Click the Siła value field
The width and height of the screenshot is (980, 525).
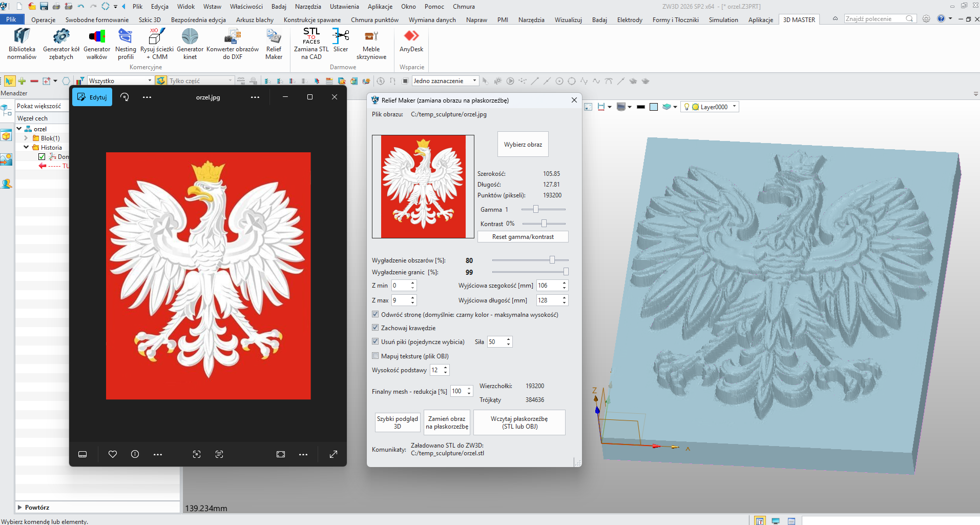coord(496,341)
